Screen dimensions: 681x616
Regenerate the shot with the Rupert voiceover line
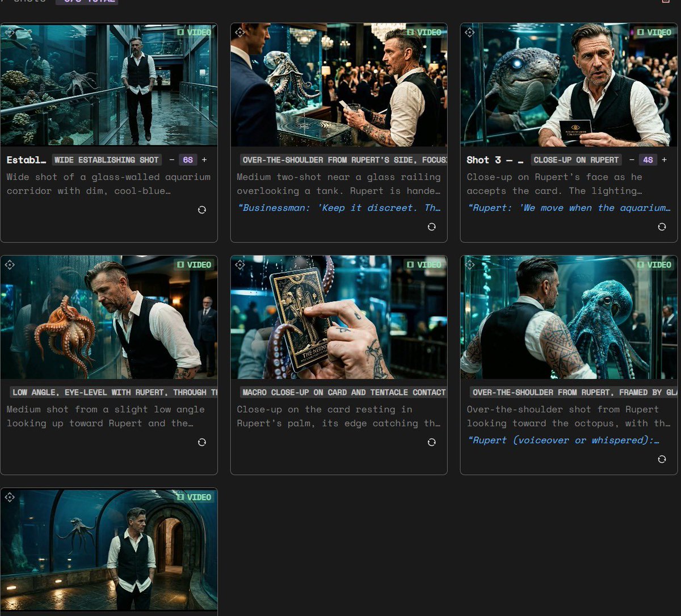point(662,459)
